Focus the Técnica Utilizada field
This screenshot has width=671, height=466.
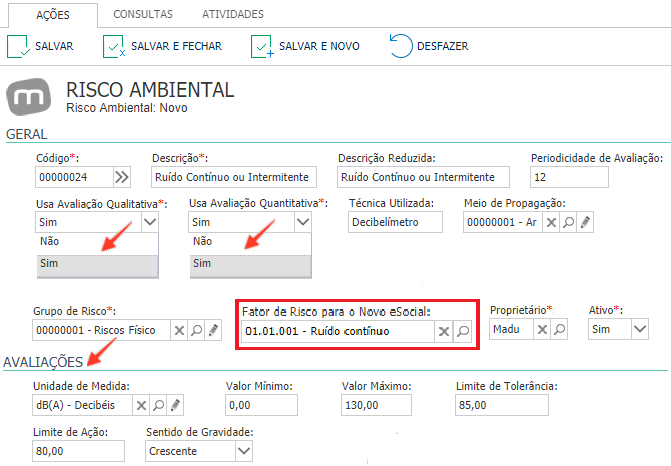click(395, 223)
